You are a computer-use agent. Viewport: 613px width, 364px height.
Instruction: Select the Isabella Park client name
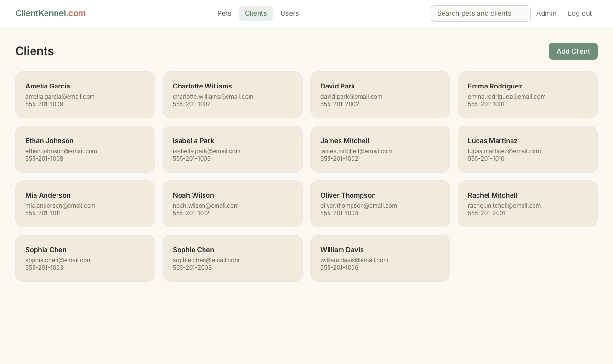click(x=193, y=141)
